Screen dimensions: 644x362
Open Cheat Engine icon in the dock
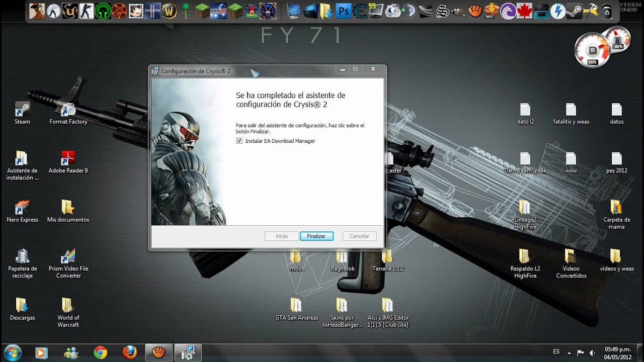pyautogui.click(x=360, y=11)
